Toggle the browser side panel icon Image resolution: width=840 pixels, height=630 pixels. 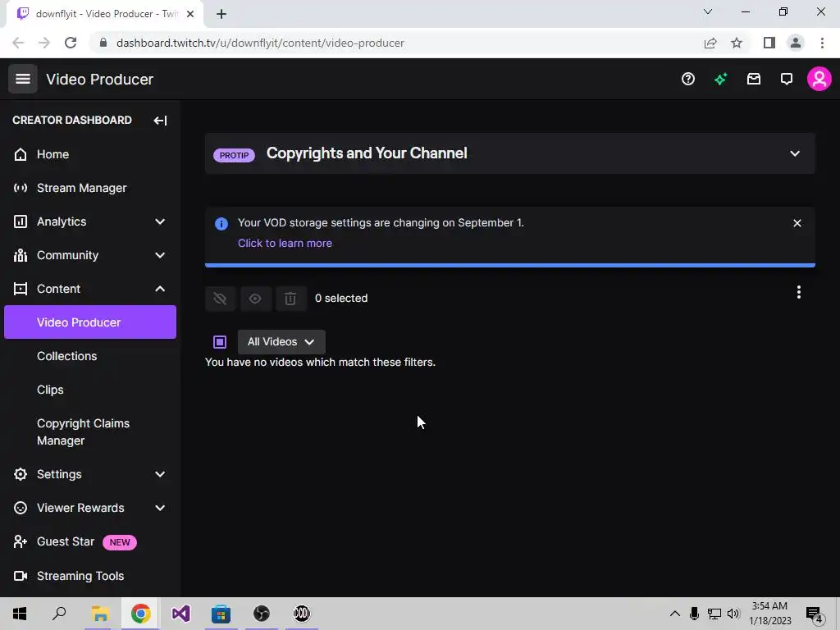[x=769, y=43]
